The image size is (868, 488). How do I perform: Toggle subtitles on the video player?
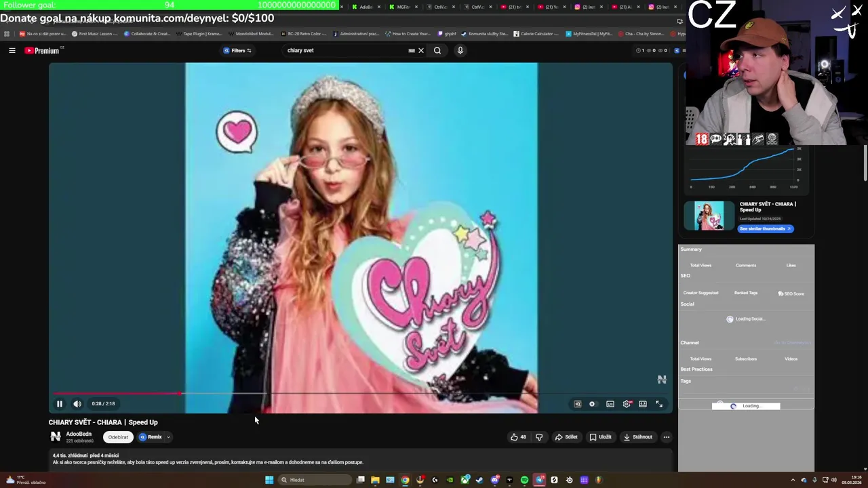[610, 404]
